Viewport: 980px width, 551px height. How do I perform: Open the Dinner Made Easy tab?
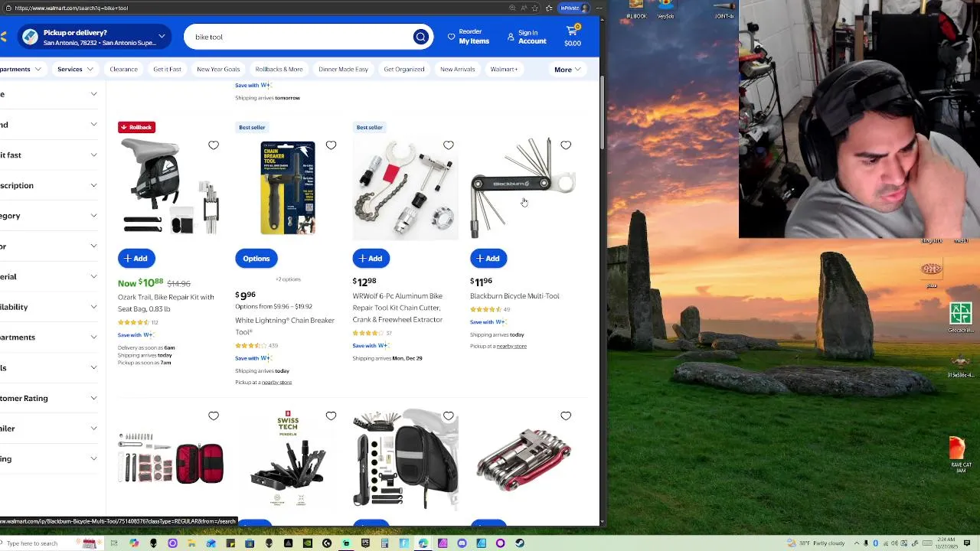(343, 69)
